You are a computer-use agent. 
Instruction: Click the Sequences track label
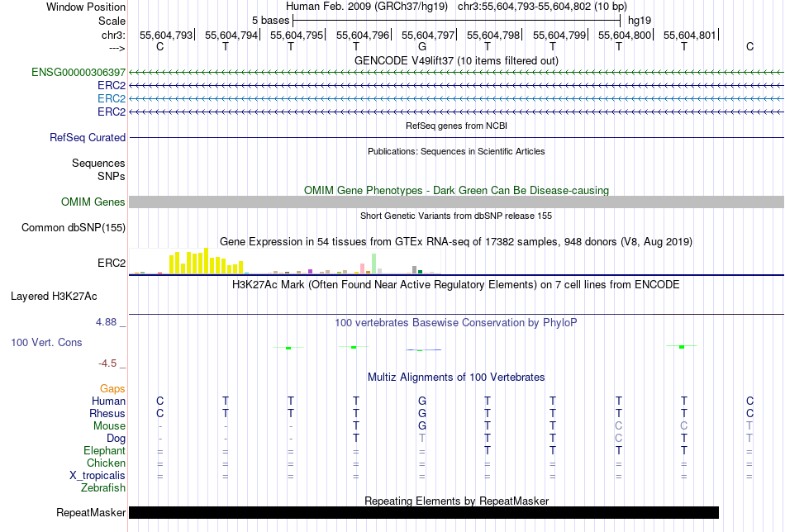(98, 164)
